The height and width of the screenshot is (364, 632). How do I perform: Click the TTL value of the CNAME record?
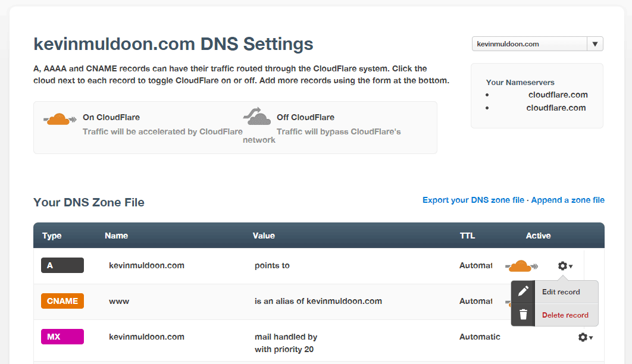(x=475, y=301)
